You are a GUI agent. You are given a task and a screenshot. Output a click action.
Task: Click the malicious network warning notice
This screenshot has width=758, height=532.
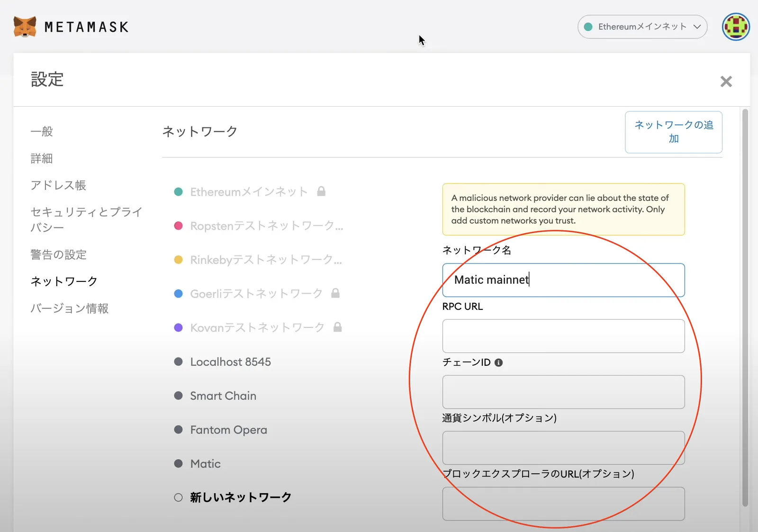coord(563,209)
